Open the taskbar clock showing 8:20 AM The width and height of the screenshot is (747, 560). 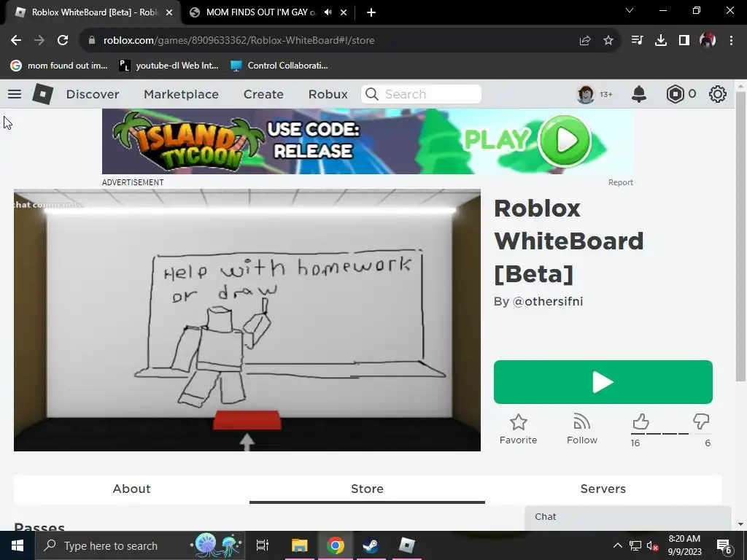[x=684, y=545]
